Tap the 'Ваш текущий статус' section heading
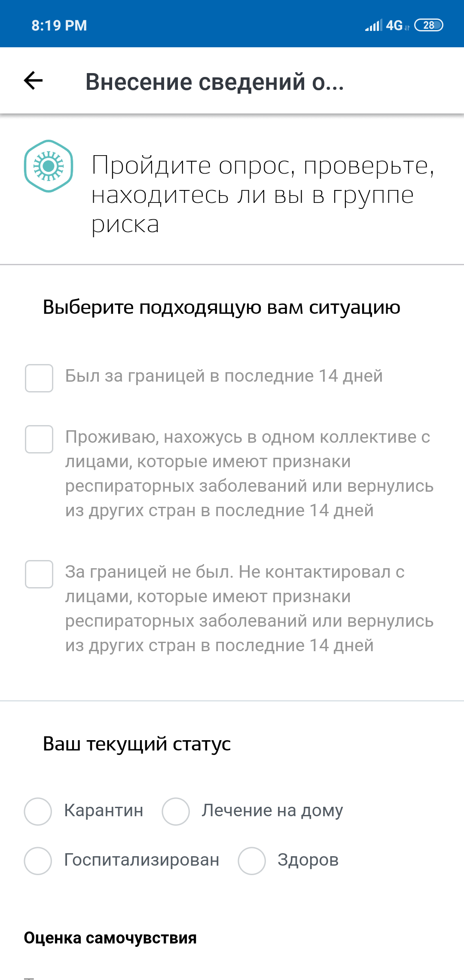The image size is (464, 980). coord(137,744)
